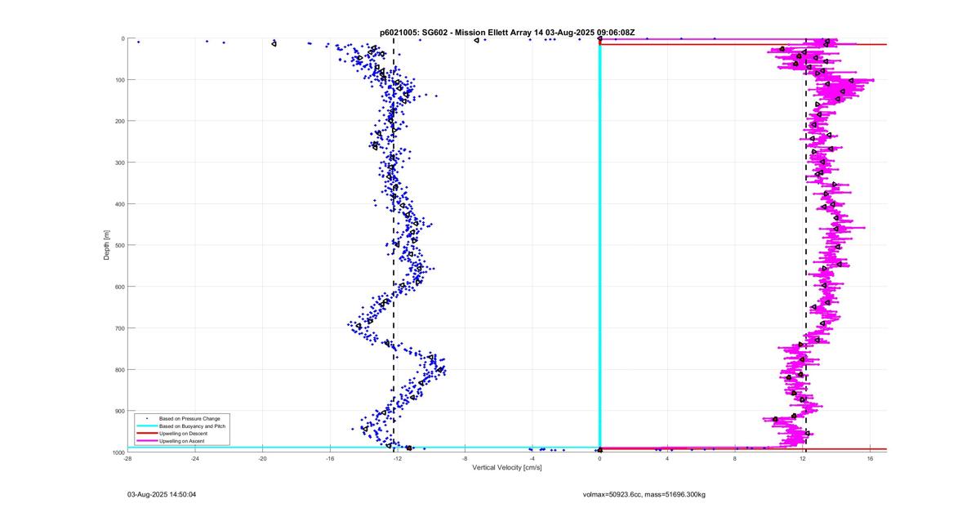Click the depth tick label "1000"
The width and height of the screenshot is (980, 508).
pos(118,452)
